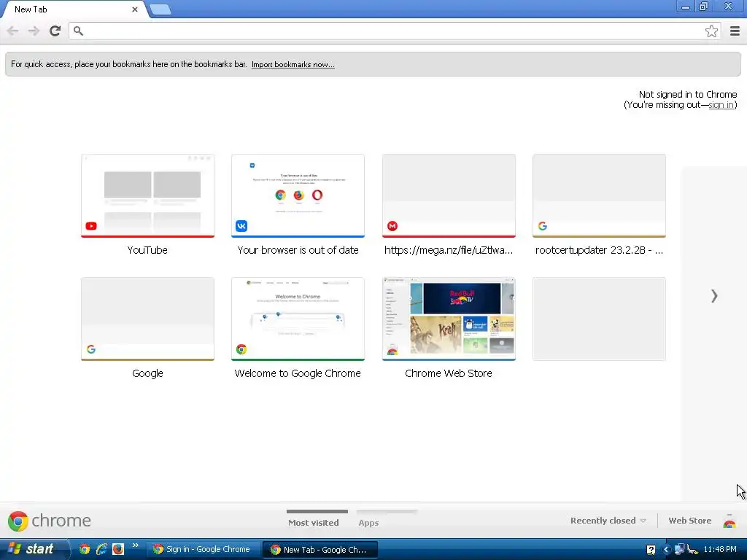
Task: Switch to Sign in - Google Chrome taskbar window
Action: click(203, 550)
